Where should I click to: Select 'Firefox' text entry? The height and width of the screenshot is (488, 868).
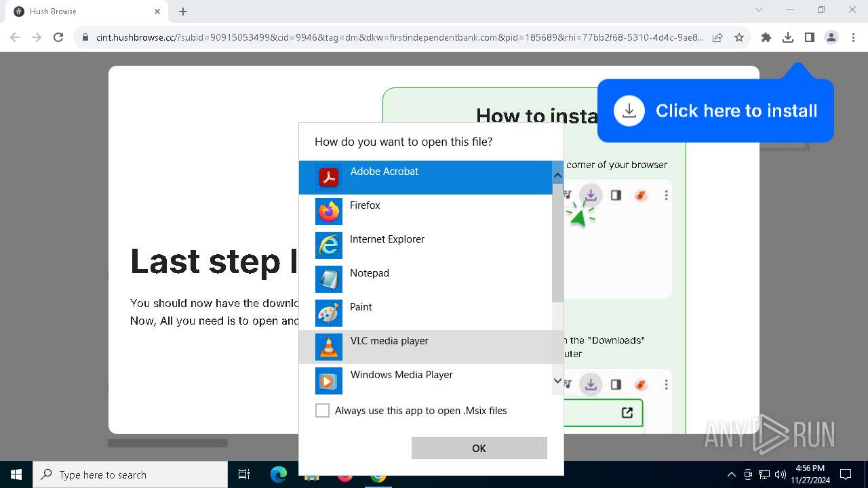pos(365,205)
